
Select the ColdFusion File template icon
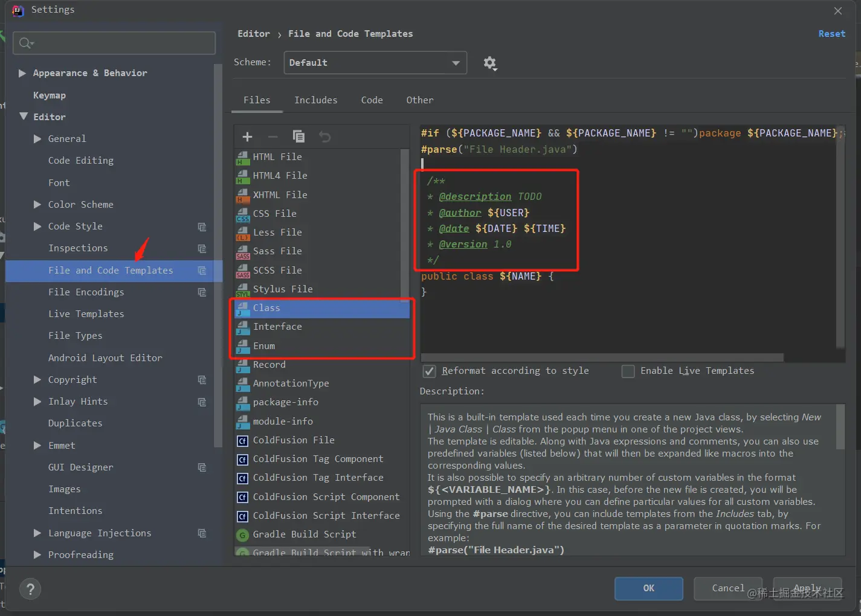(243, 441)
